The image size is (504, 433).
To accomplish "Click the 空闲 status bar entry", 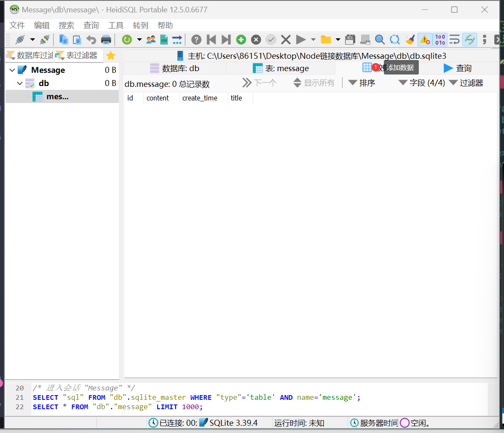I will [x=415, y=423].
